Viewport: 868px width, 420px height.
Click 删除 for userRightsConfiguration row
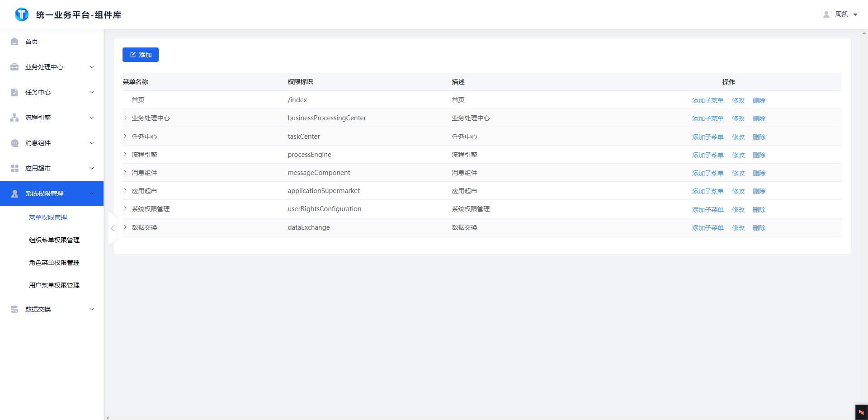759,210
